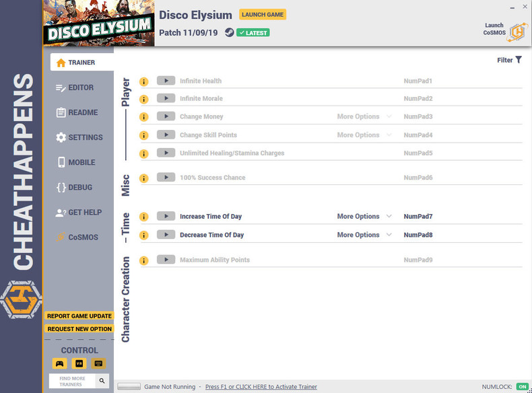Click the Activate Trainer link
532x393 pixels.
tap(261, 386)
